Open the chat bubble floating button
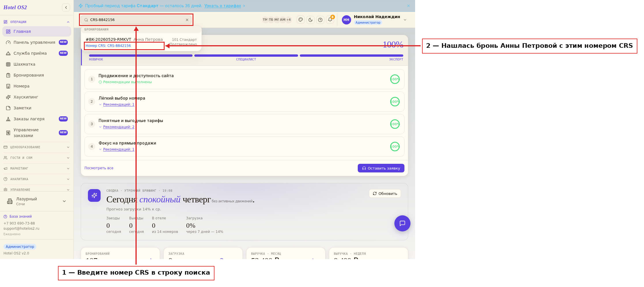 (x=402, y=223)
